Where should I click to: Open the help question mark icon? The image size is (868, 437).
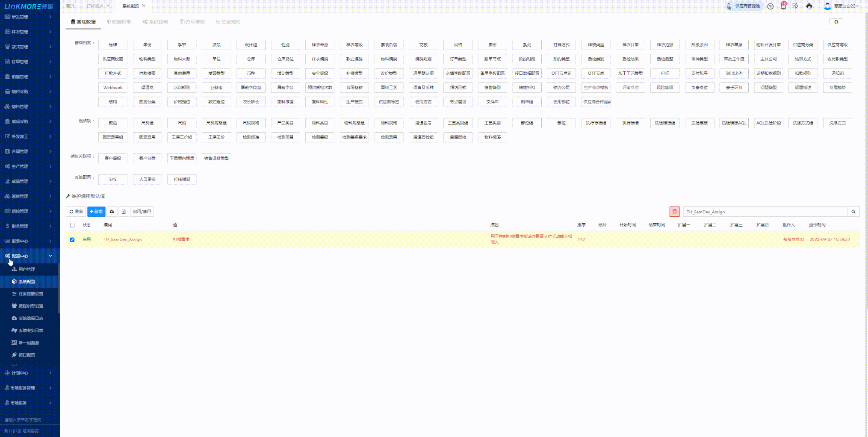tap(770, 6)
